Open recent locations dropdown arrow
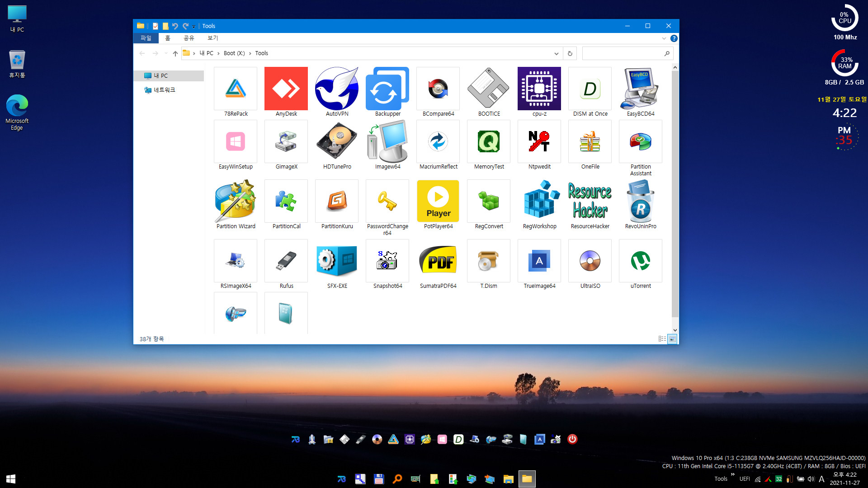 (166, 53)
